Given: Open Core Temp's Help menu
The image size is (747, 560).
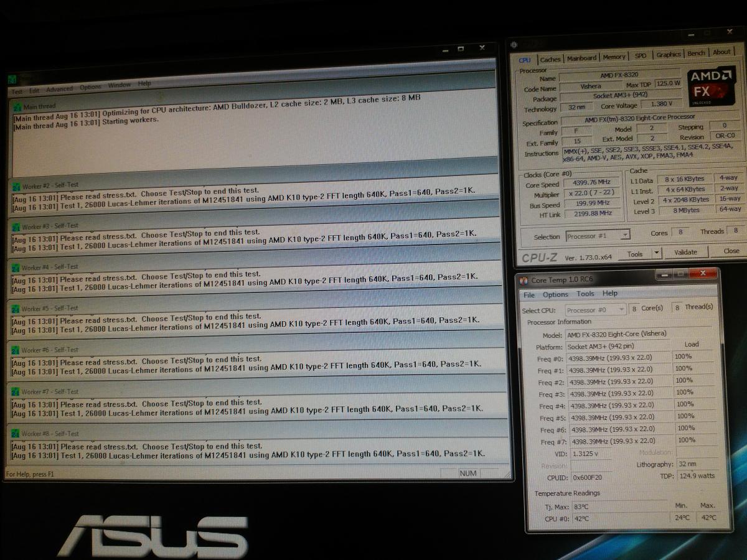Looking at the screenshot, I should click(610, 293).
